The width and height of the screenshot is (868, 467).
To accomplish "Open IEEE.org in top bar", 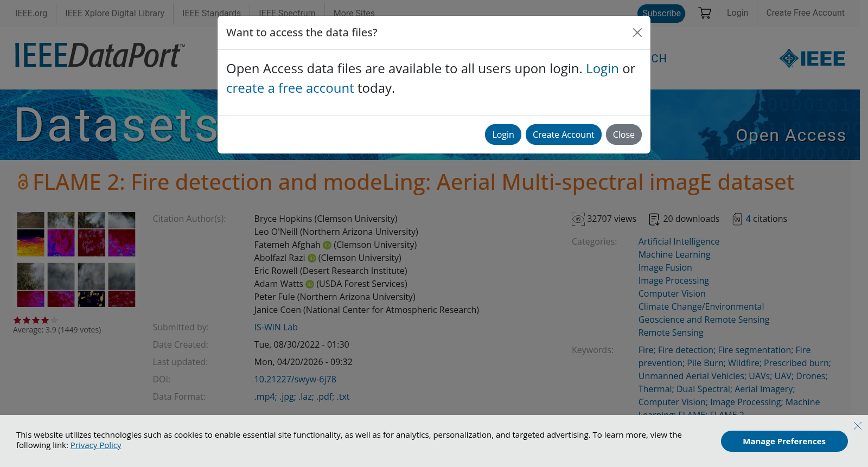I will pos(31,13).
